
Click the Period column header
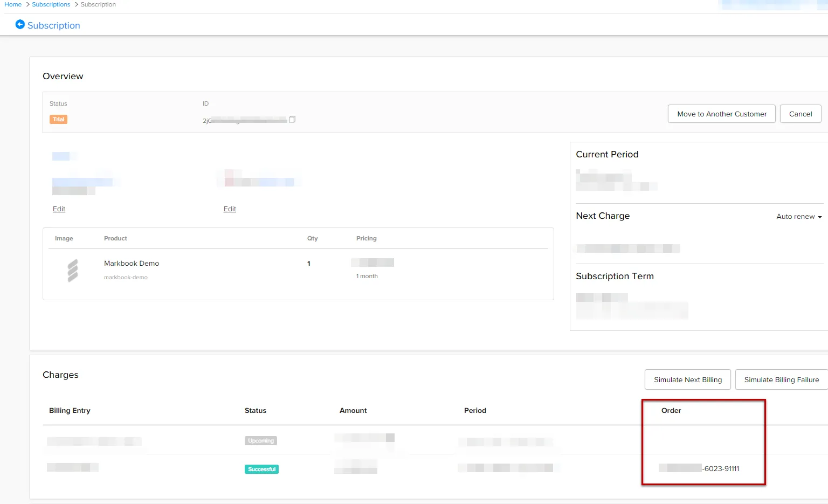click(475, 411)
